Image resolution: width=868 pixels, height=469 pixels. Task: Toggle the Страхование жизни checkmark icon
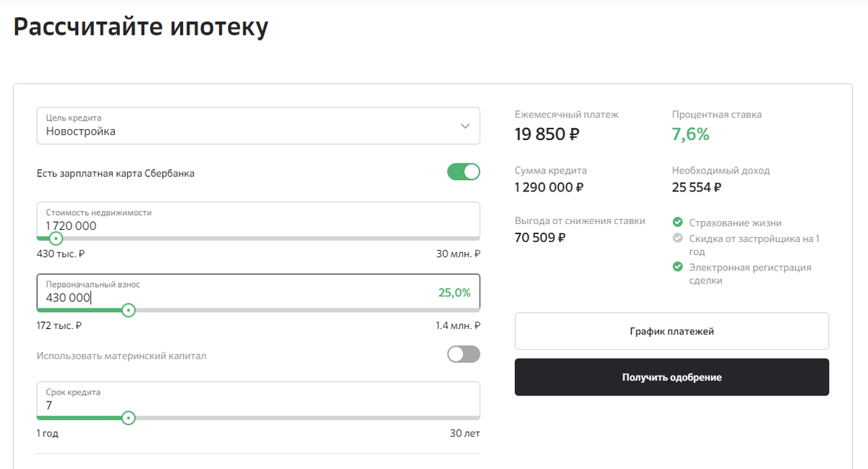tap(678, 223)
